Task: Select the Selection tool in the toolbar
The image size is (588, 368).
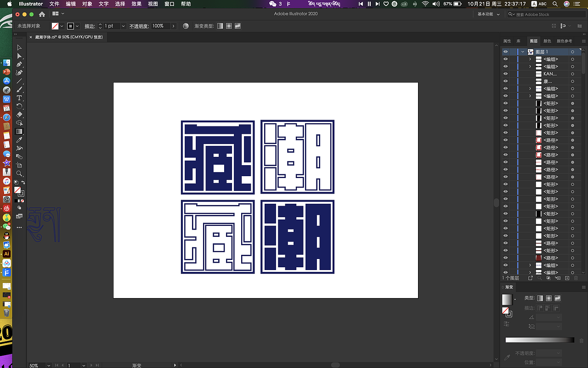Action: (x=19, y=47)
